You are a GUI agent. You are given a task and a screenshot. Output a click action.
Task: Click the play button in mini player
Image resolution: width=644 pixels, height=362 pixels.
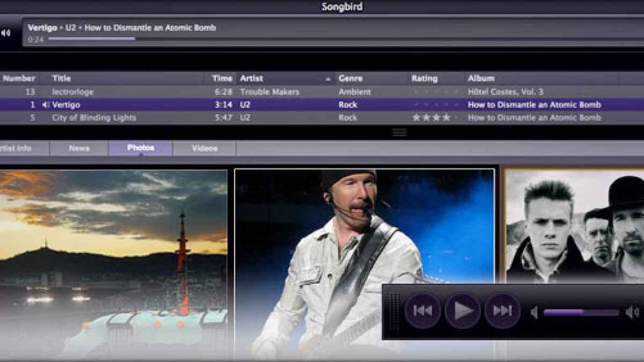click(463, 311)
